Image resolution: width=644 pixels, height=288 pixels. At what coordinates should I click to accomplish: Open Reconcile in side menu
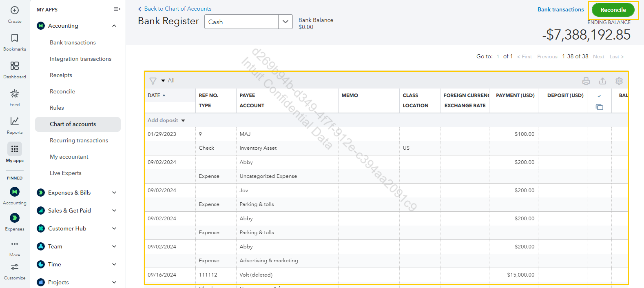click(x=62, y=91)
